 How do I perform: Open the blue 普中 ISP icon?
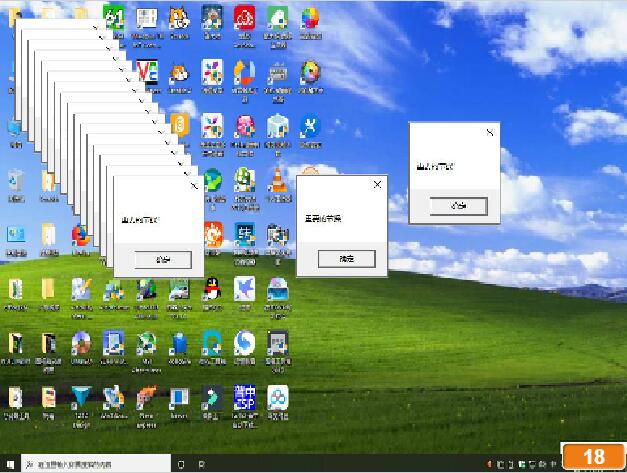coord(244,397)
